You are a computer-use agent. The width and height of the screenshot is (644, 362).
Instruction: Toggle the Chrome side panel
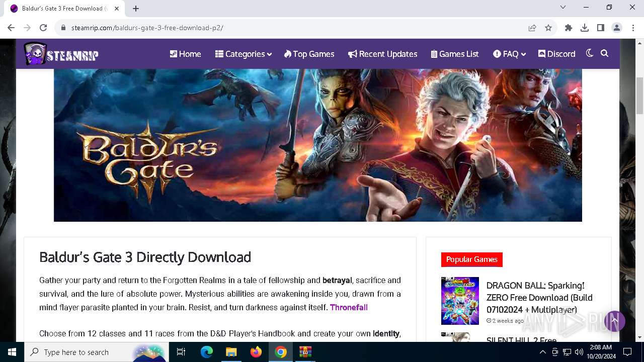pyautogui.click(x=601, y=28)
